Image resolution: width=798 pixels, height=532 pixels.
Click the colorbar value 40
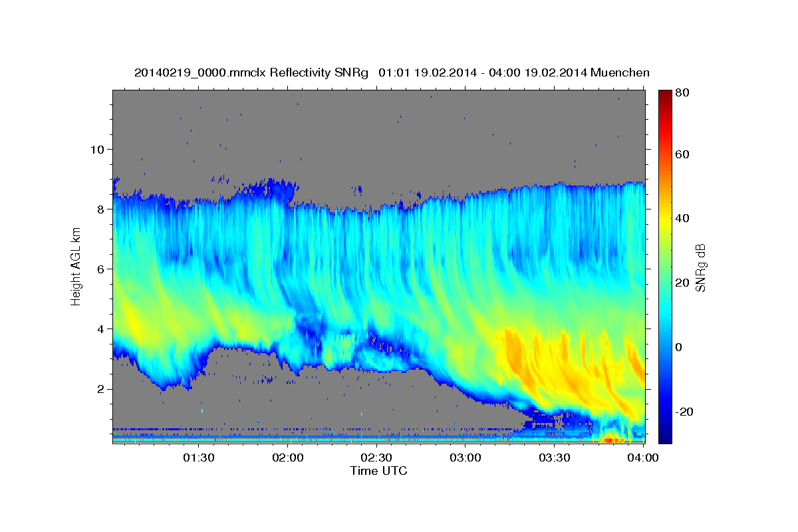pos(683,218)
